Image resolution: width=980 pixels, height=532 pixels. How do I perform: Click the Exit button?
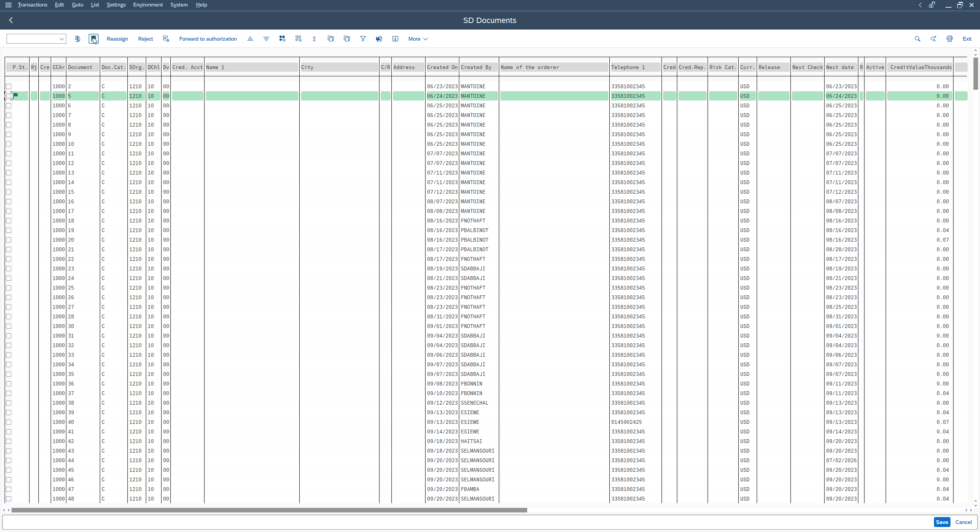pyautogui.click(x=967, y=39)
